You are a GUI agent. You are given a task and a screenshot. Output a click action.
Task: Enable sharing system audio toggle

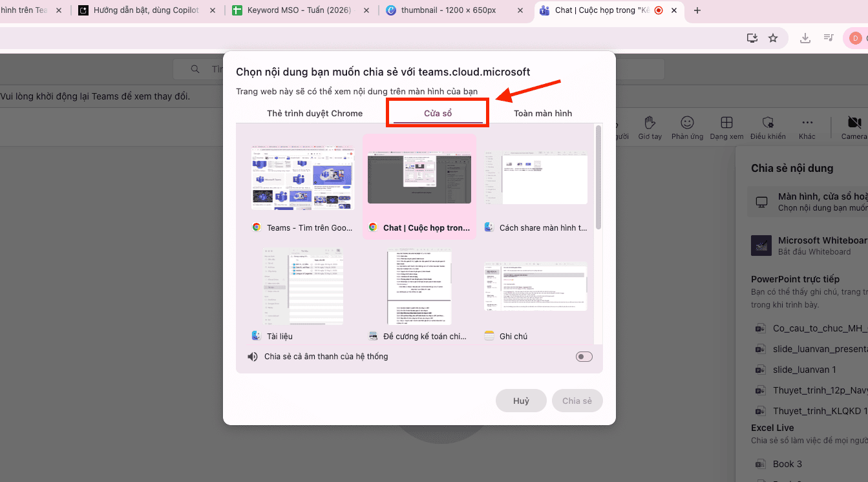click(584, 357)
